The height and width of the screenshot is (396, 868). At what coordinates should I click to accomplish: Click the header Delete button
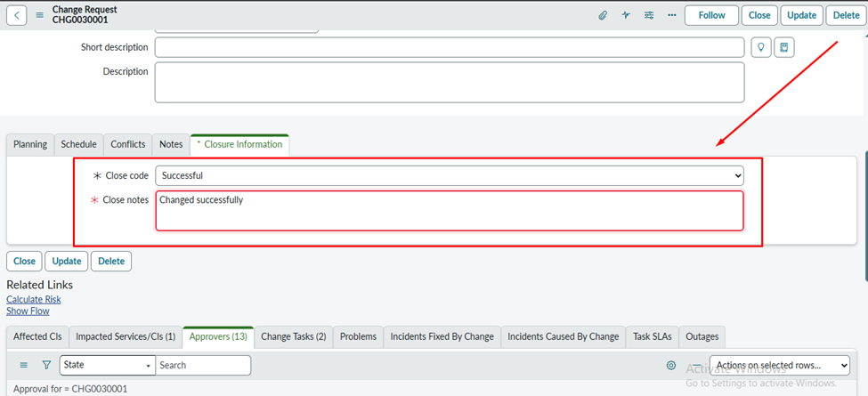point(847,15)
